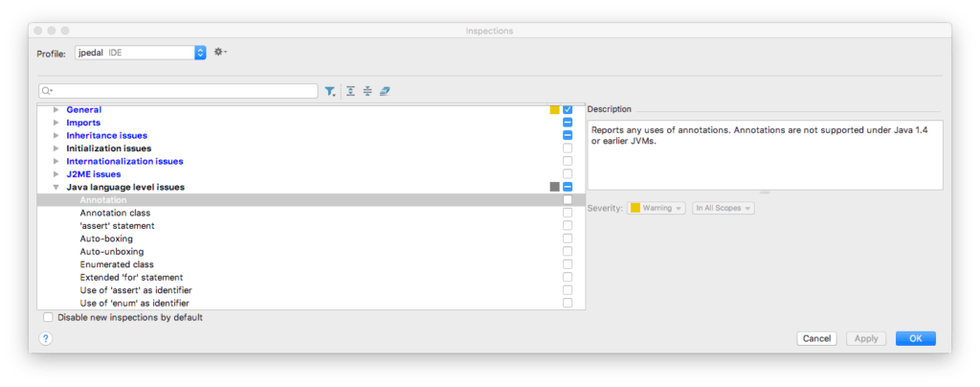This screenshot has height=387, width=980.
Task: Click the gray severity square for Java language level issues
Action: pyautogui.click(x=555, y=187)
